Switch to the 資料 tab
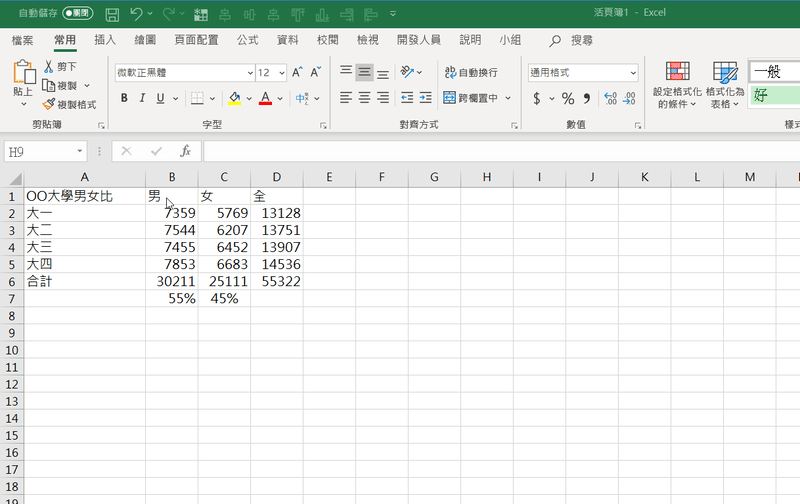The width and height of the screenshot is (800, 504). tap(287, 40)
